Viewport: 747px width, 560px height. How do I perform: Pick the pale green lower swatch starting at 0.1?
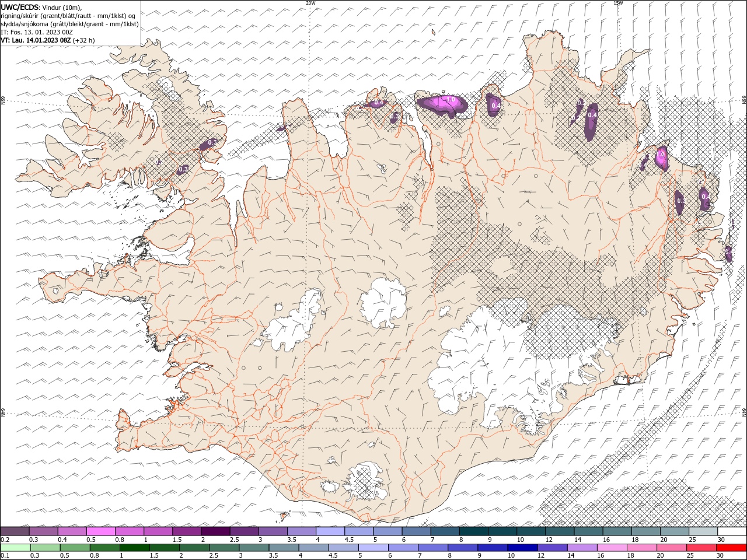pyautogui.click(x=15, y=548)
